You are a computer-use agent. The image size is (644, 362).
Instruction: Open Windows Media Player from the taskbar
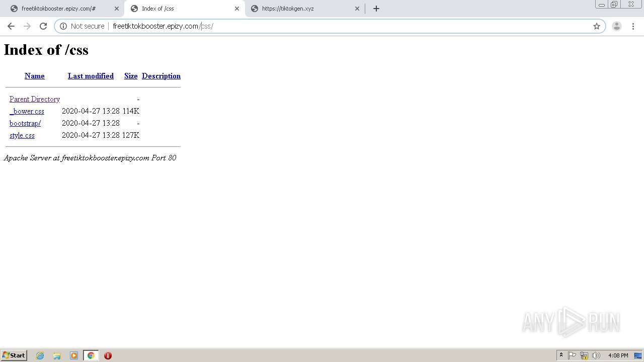(x=74, y=355)
